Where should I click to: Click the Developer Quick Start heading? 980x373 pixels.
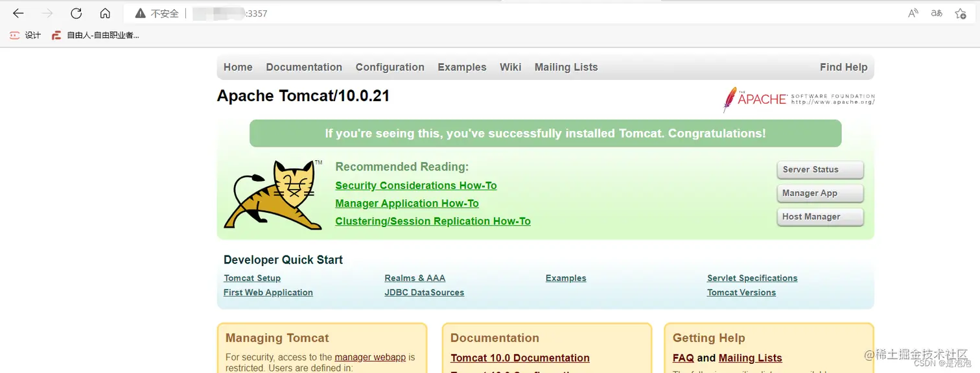pyautogui.click(x=283, y=260)
